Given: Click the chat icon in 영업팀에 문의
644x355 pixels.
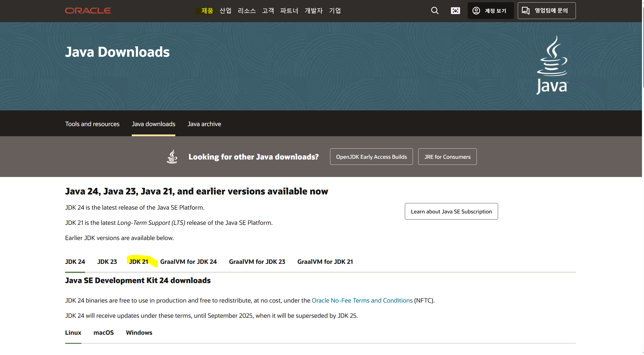Looking at the screenshot, I should click(x=526, y=11).
